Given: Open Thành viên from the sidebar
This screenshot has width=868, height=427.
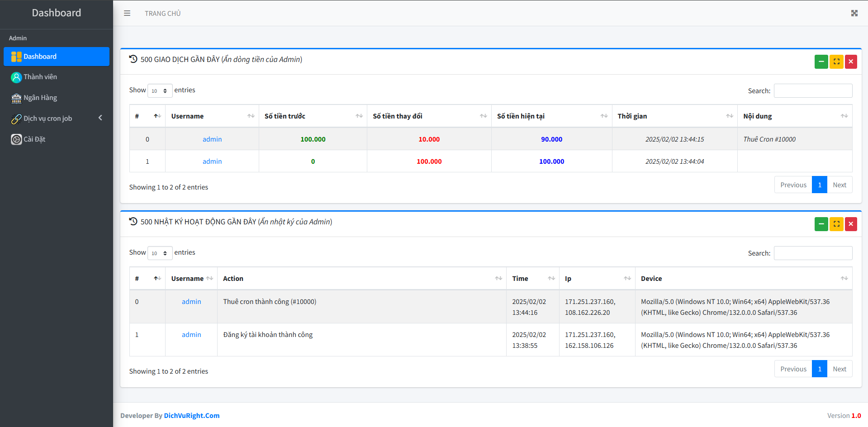Looking at the screenshot, I should click(40, 77).
